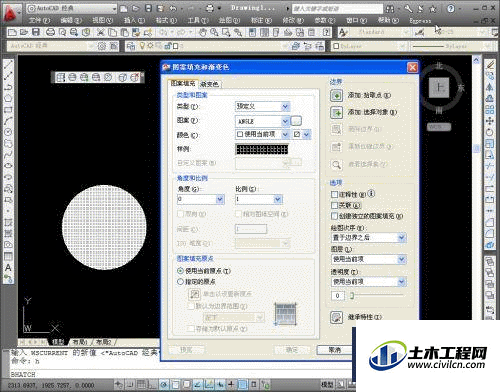
Task: Click the ViewCube top face
Action: (439, 87)
